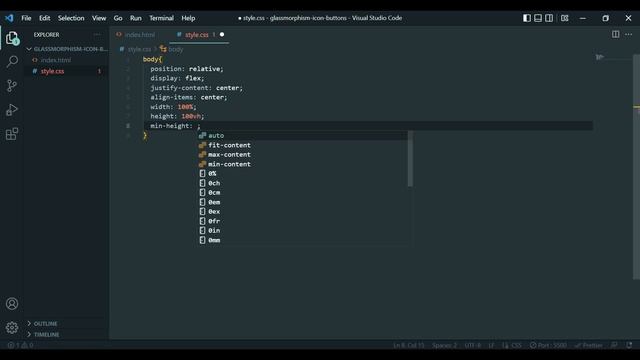
Task: Change Spaces: 2 indentation setting
Action: click(x=444, y=345)
